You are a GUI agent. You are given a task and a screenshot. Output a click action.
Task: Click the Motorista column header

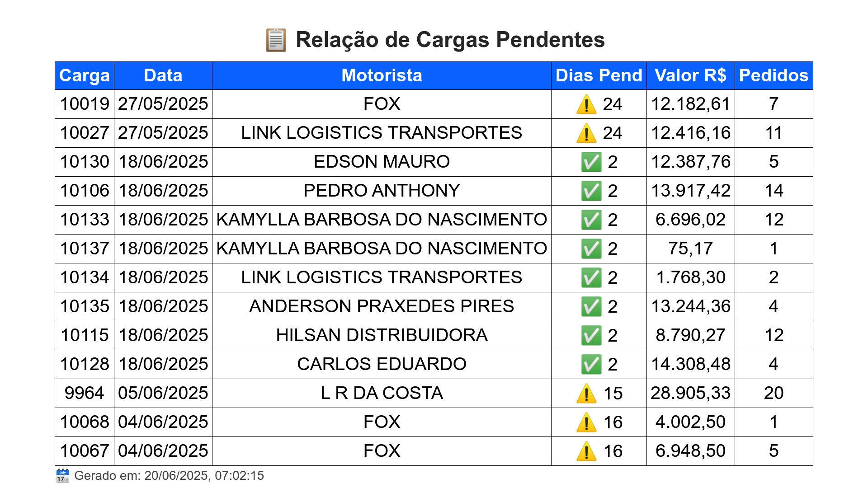[382, 75]
